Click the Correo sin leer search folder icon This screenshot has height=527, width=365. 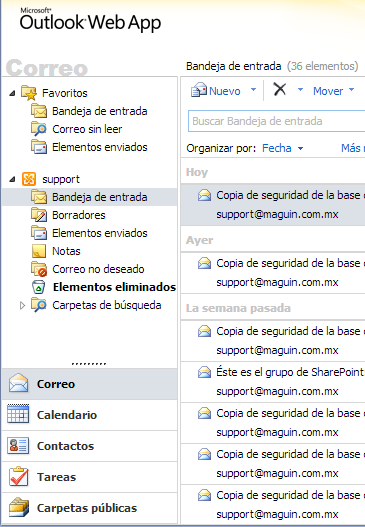(39, 129)
